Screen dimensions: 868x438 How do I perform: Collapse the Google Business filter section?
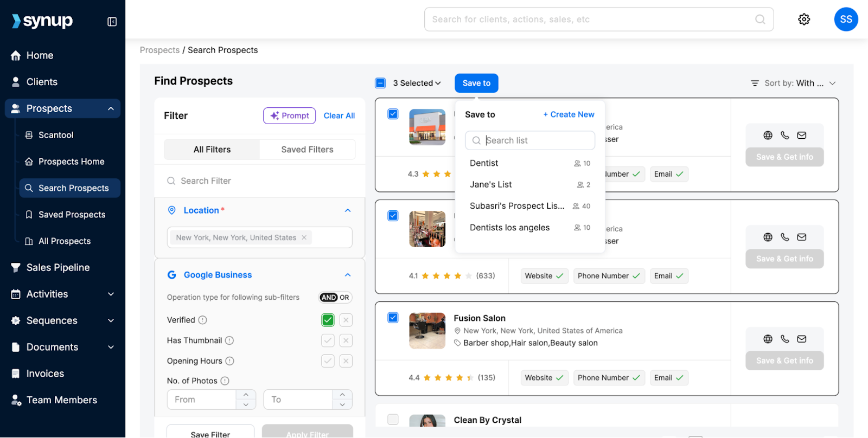coord(348,275)
